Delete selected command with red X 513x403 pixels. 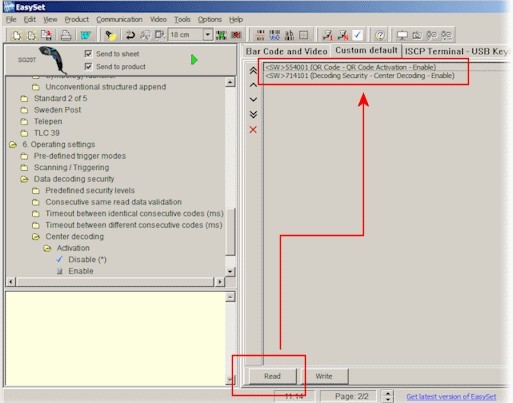[253, 130]
